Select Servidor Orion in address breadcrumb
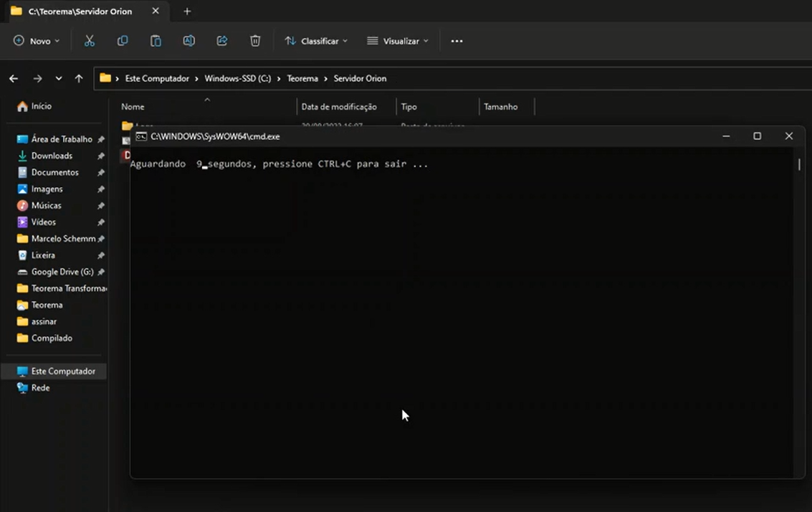 (x=360, y=79)
